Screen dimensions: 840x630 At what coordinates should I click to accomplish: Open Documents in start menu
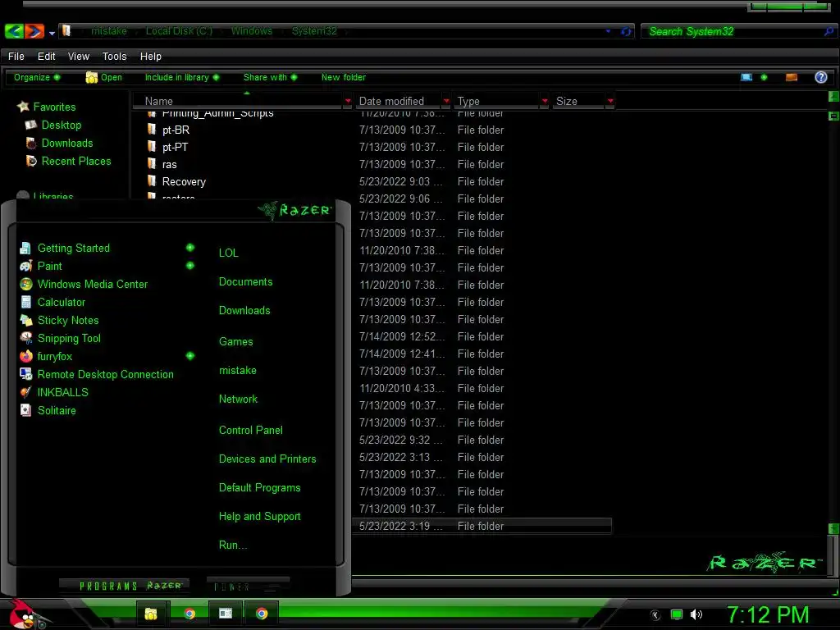[x=245, y=282]
